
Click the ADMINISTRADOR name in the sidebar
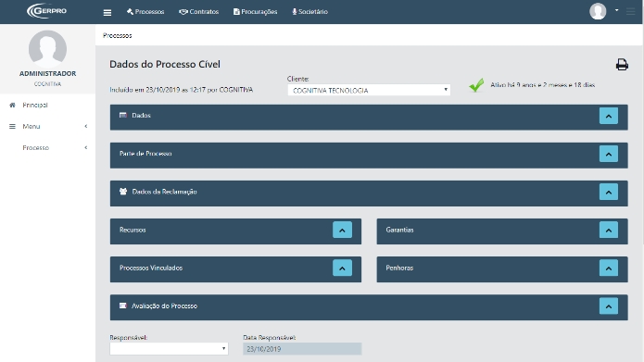(47, 73)
